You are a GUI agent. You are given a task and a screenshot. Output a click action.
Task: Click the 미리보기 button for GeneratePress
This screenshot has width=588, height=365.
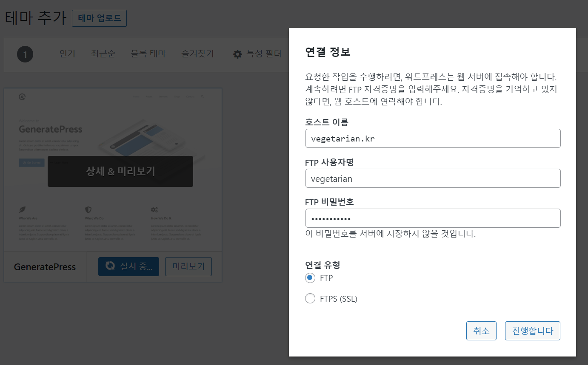(188, 266)
